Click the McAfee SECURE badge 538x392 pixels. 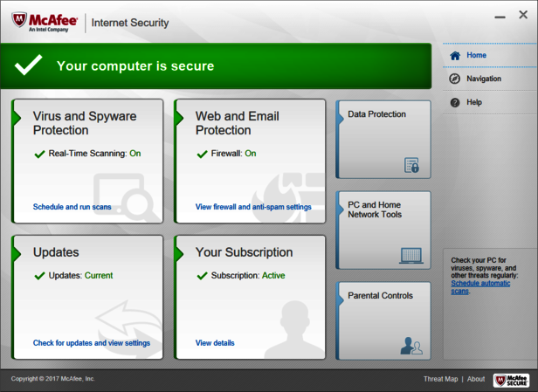tap(511, 380)
